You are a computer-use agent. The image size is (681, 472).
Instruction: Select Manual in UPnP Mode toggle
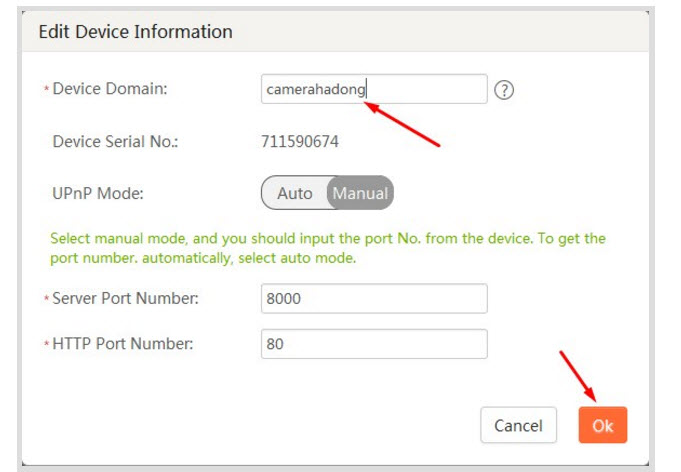pos(360,193)
